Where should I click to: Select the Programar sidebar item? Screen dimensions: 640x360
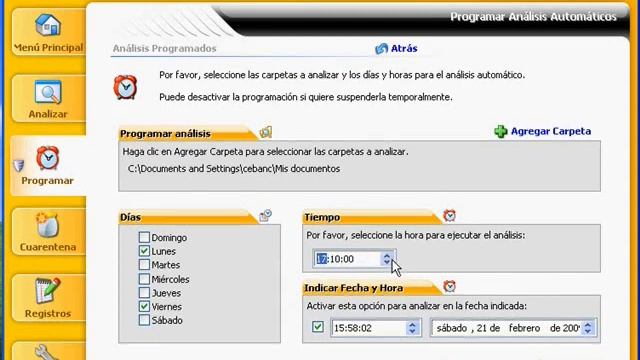[x=47, y=166]
